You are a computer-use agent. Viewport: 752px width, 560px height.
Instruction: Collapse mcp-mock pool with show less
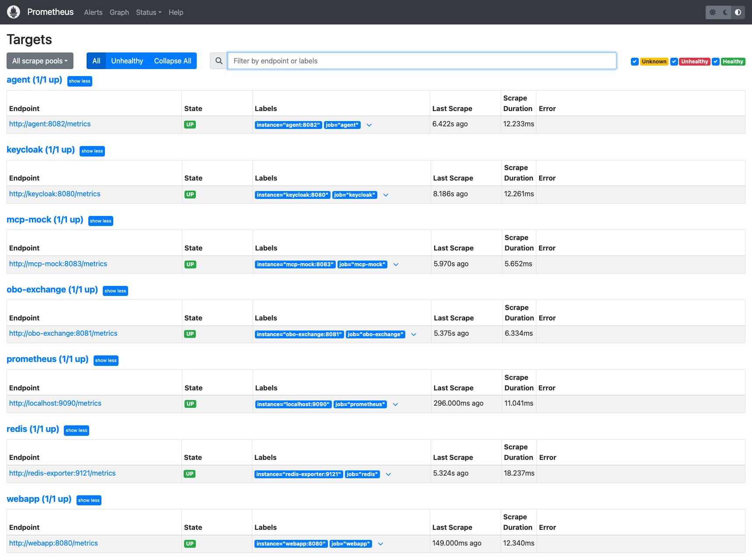click(101, 221)
